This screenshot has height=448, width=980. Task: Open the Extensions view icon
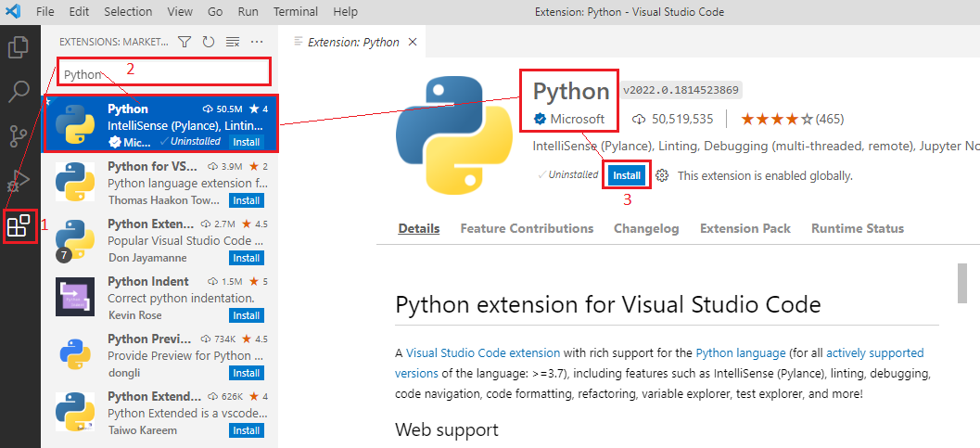click(19, 225)
